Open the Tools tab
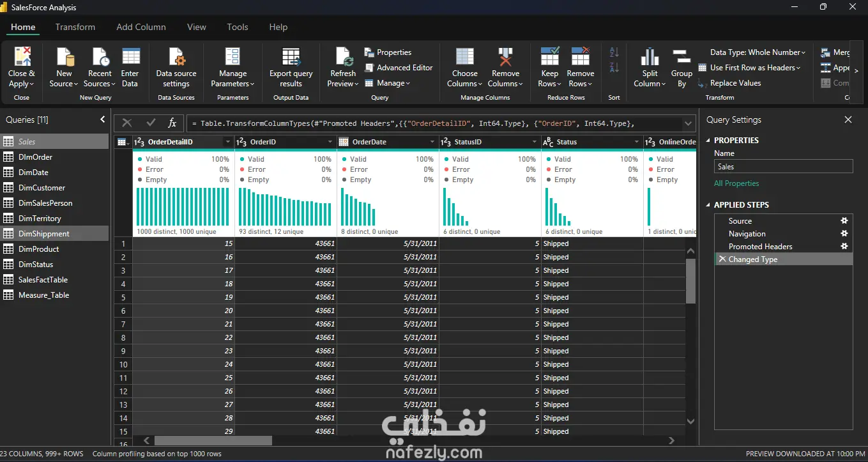Screen dimensions: 868x462 click(x=238, y=27)
